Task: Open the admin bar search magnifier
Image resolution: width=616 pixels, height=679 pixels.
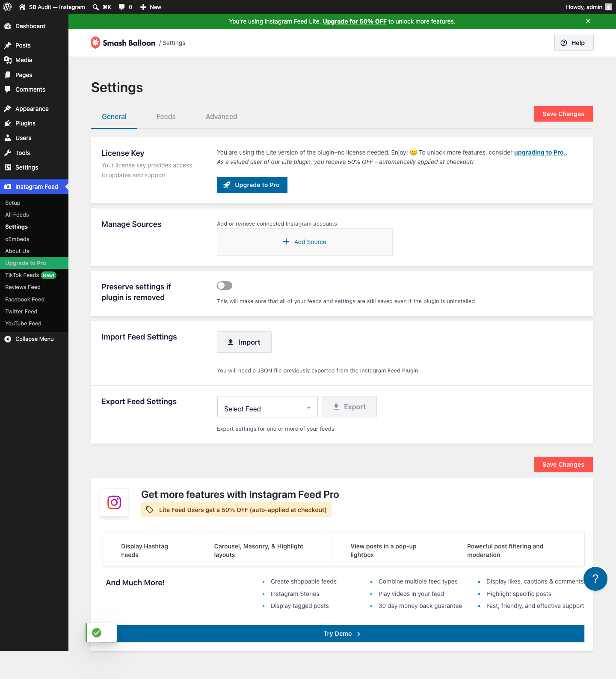Action: click(x=96, y=7)
